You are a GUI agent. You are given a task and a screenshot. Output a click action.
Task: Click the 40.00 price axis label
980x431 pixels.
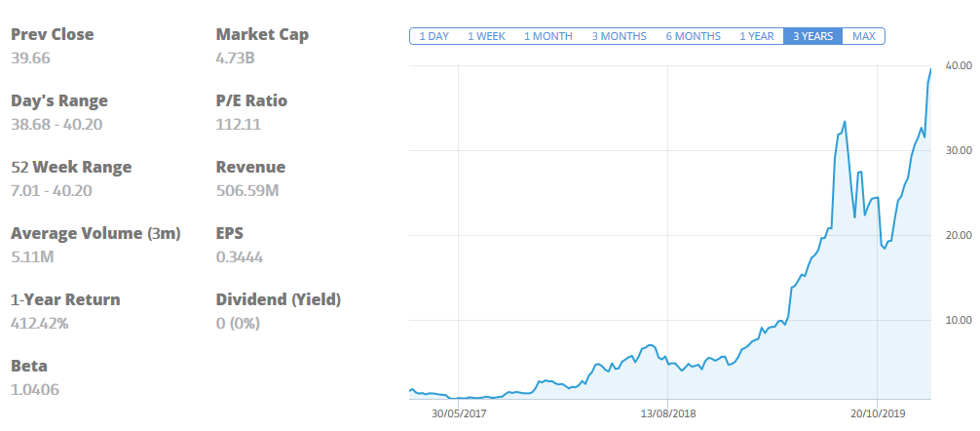(959, 66)
